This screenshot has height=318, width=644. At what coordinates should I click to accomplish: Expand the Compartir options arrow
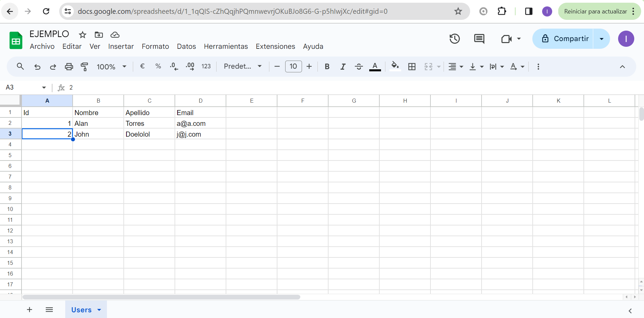point(602,39)
